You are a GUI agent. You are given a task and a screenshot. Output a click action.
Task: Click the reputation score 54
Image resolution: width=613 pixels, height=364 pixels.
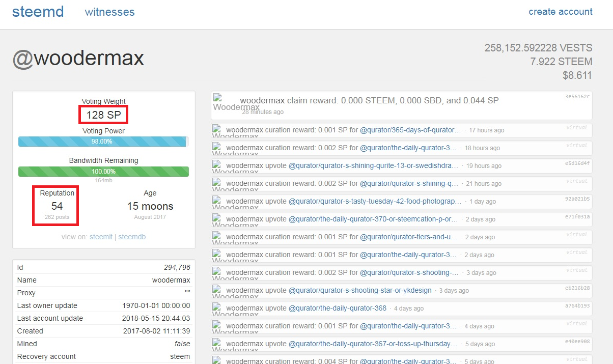[57, 206]
